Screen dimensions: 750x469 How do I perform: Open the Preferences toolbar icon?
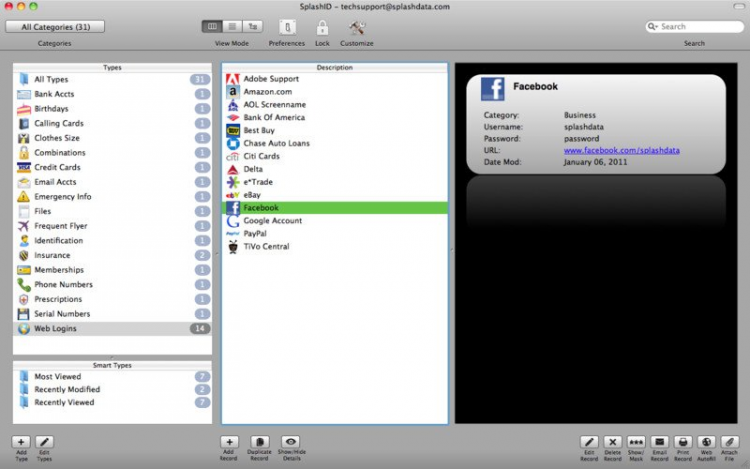pyautogui.click(x=287, y=27)
